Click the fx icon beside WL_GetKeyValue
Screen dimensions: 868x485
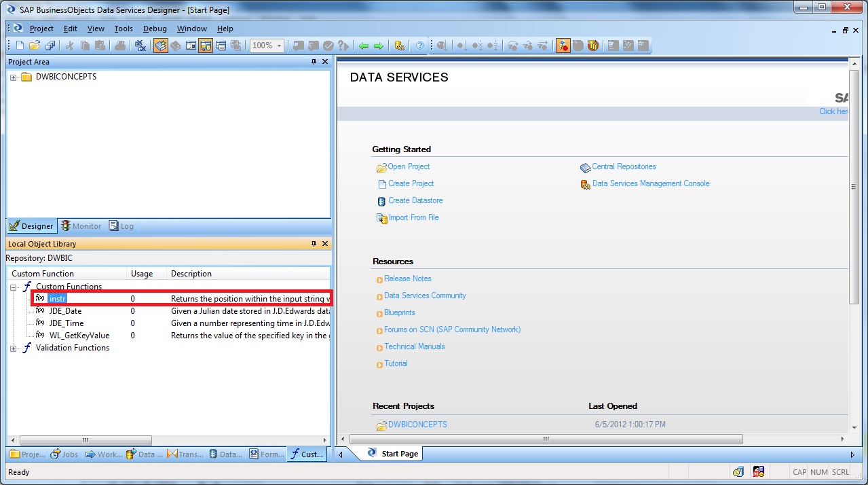(41, 335)
